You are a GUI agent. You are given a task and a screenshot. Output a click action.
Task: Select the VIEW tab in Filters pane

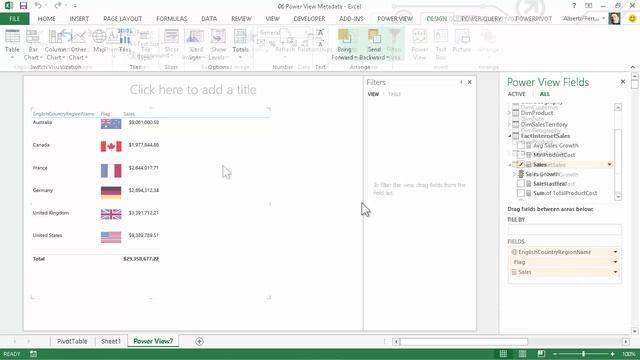coord(373,94)
